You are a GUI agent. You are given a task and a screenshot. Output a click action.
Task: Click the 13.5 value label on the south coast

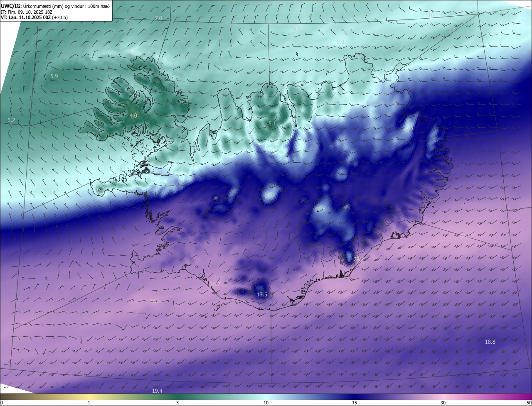pyautogui.click(x=262, y=295)
